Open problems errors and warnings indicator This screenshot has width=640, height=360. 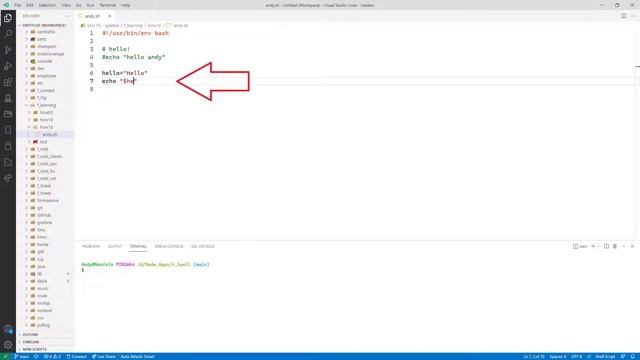(52, 357)
